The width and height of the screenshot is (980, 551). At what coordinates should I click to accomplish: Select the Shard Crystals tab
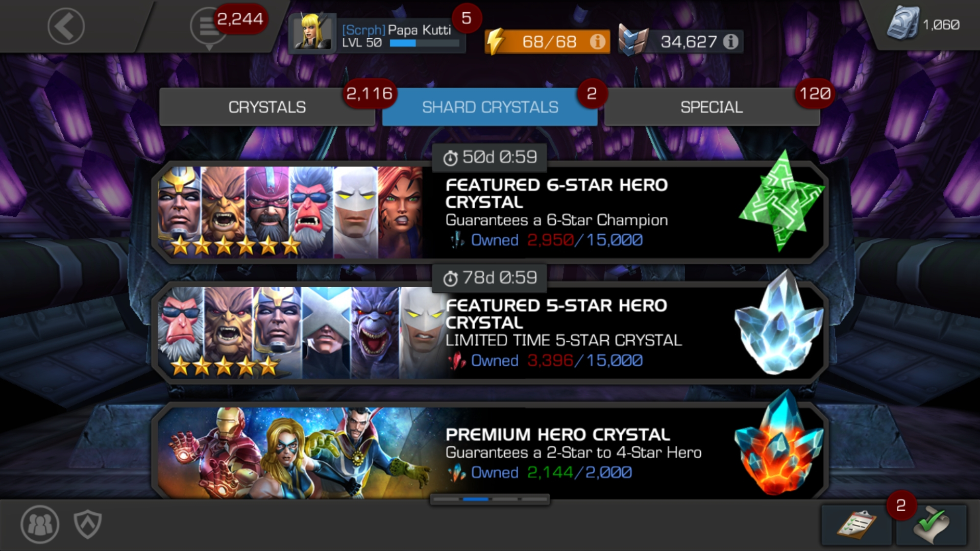(490, 107)
